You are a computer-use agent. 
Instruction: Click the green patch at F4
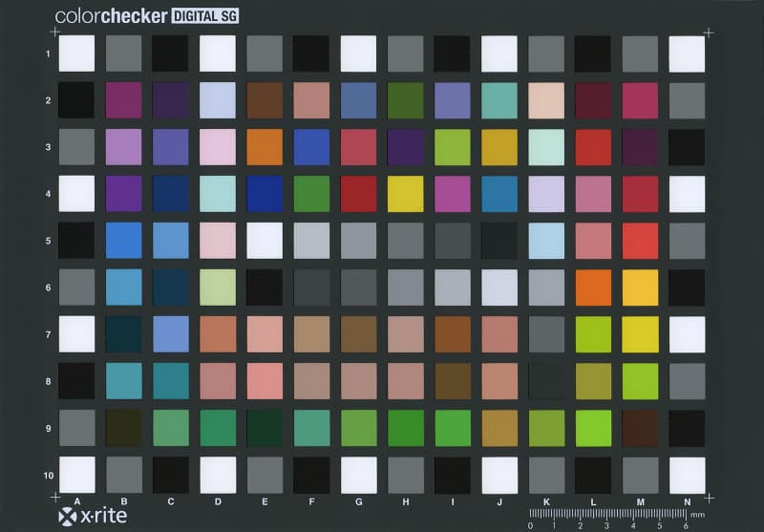[312, 194]
